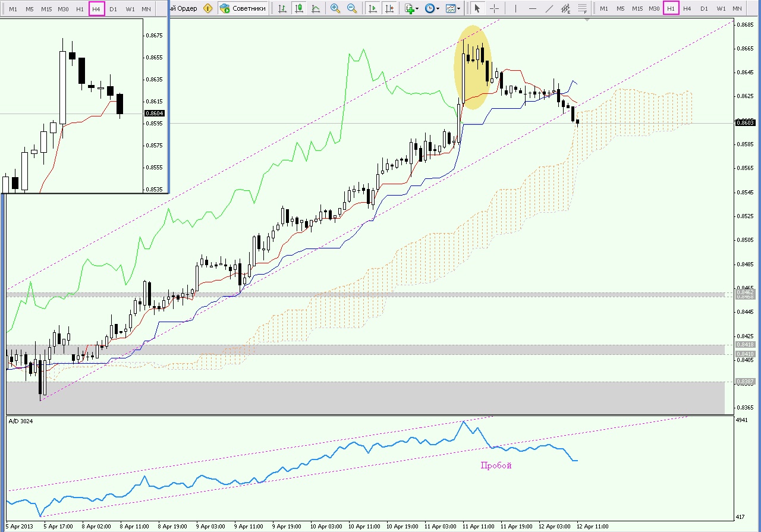
Task: Click the zoom in magnifier icon
Action: click(335, 8)
